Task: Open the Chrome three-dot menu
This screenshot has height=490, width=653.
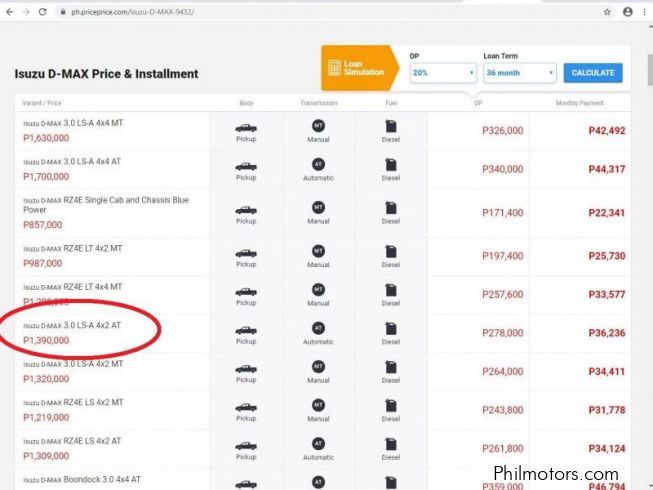Action: tap(644, 11)
